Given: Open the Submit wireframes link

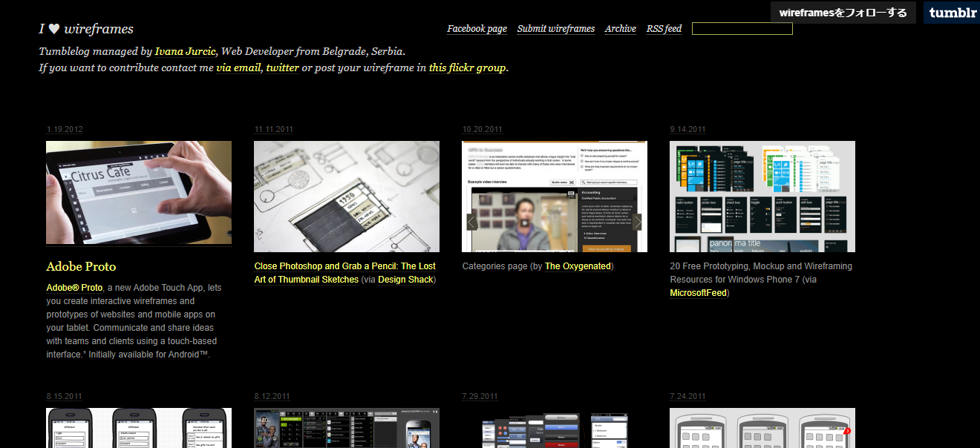Looking at the screenshot, I should tap(555, 29).
